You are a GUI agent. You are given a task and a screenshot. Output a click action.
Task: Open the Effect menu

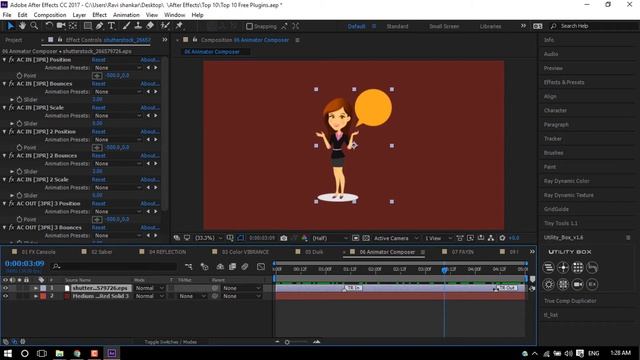(99, 15)
